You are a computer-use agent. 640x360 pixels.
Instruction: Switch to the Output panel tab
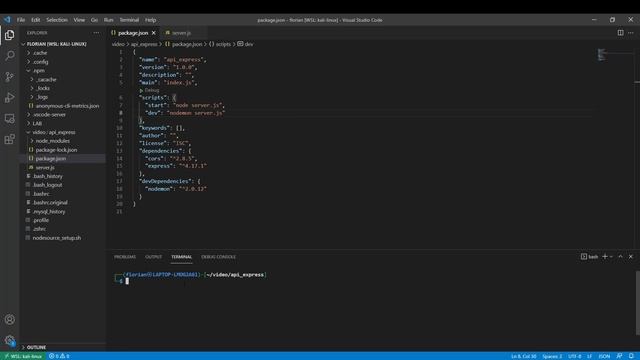pos(153,257)
